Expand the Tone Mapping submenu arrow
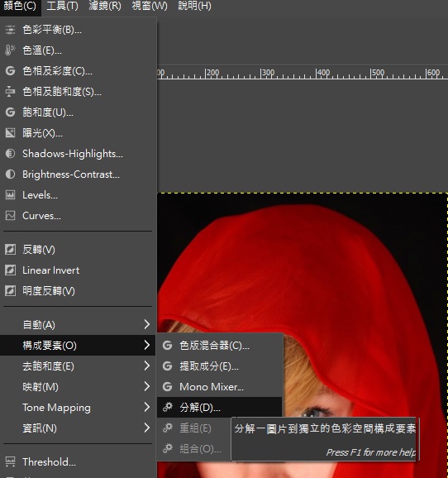448x478 pixels. tap(147, 407)
